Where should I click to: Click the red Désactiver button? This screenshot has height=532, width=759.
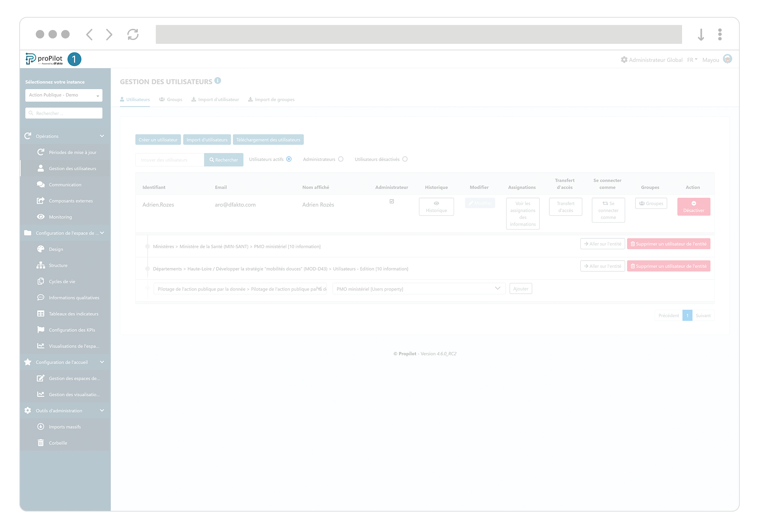(x=693, y=207)
